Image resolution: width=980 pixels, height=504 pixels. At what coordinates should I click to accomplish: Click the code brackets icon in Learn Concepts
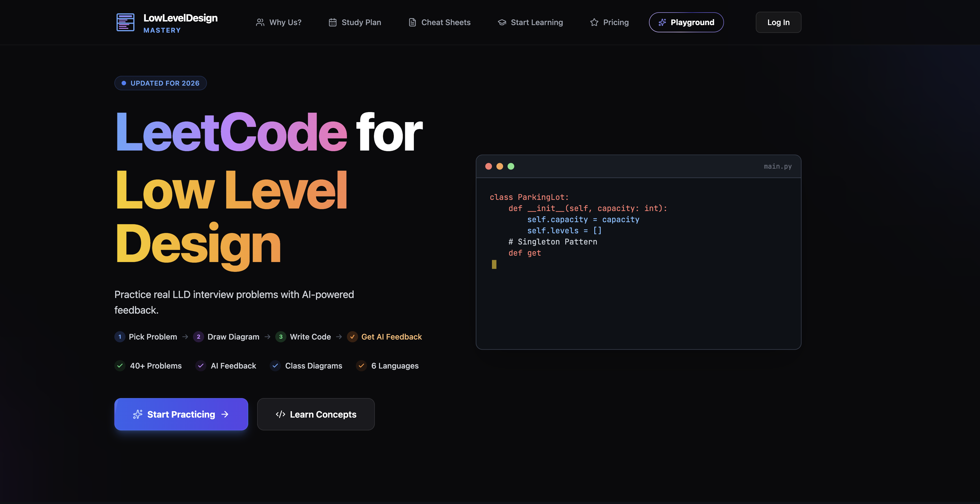[280, 414]
